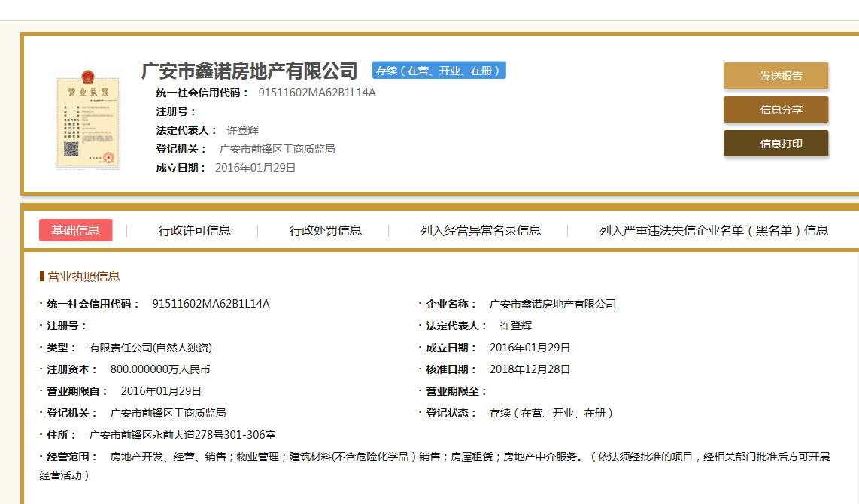Image resolution: width=859 pixels, height=504 pixels.
Task: Open the 行政处罚信息 tab
Action: (325, 231)
